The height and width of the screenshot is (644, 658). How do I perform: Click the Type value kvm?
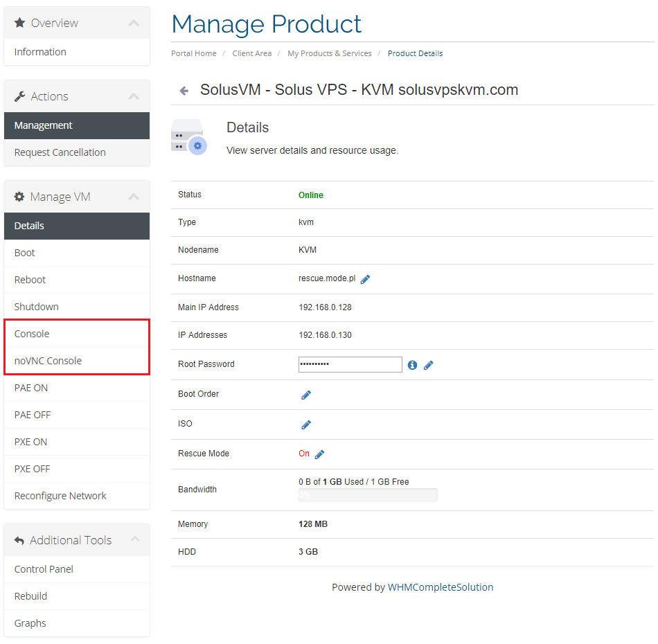(x=306, y=222)
